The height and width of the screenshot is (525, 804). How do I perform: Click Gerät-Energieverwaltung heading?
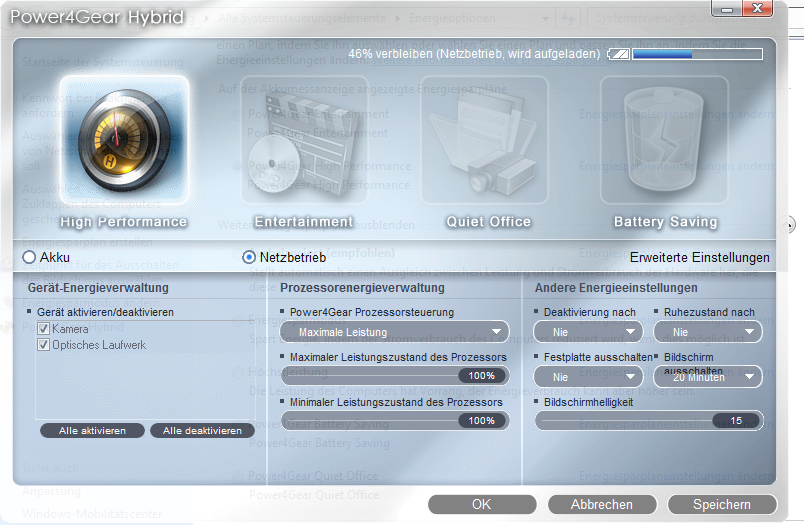coord(98,288)
